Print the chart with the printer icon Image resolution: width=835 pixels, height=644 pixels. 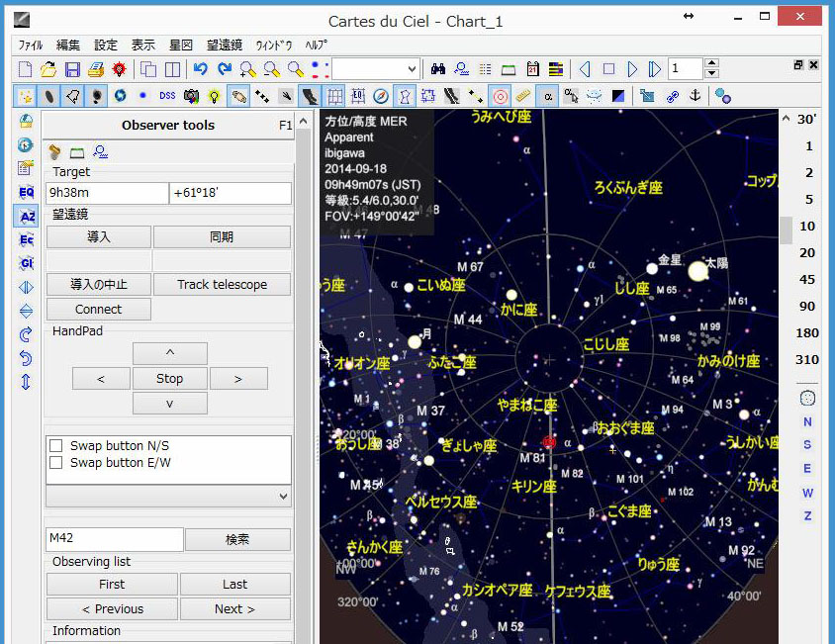(x=96, y=69)
